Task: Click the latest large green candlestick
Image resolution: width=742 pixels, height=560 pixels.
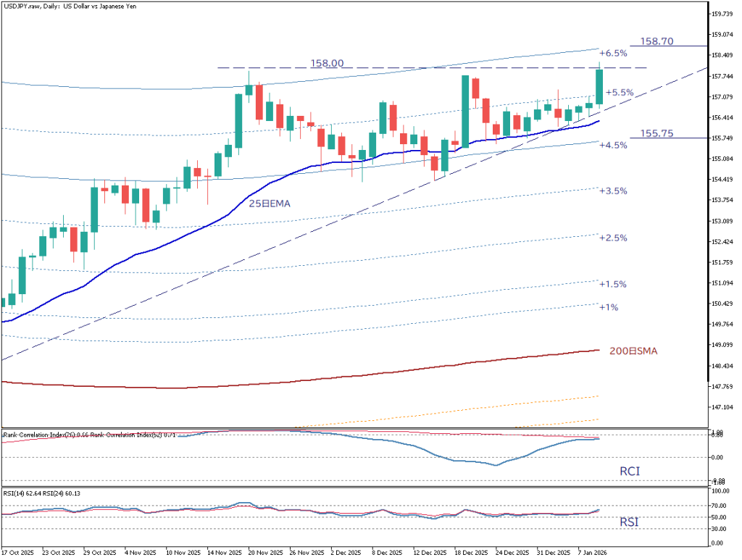Action: [599, 82]
